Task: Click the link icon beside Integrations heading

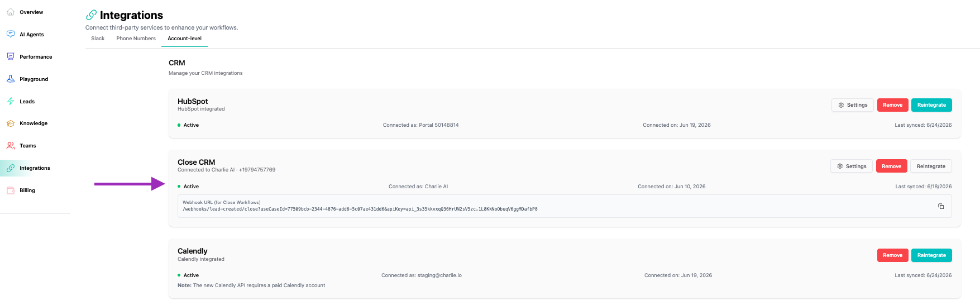Action: tap(91, 15)
